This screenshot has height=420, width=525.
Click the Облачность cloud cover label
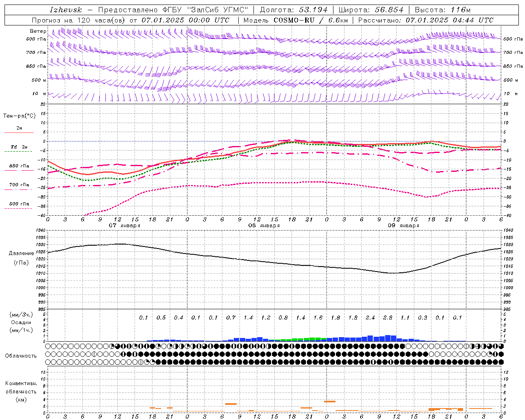click(x=21, y=356)
